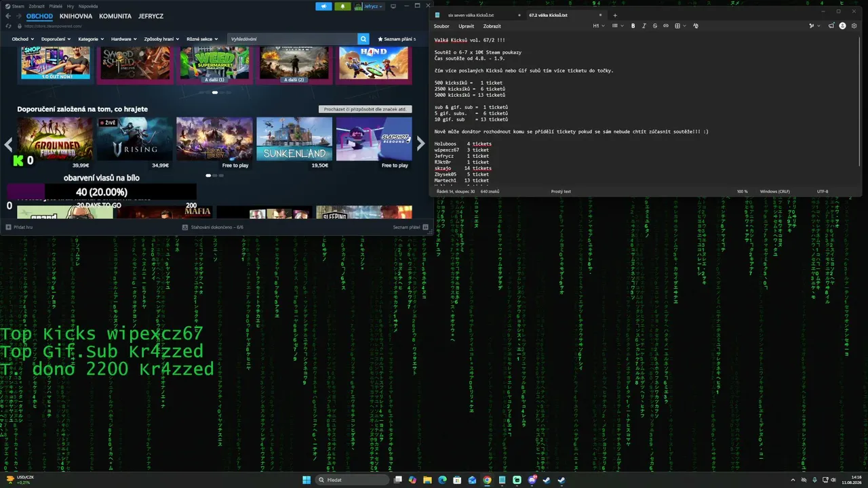Toggle strikethrough formatting in Notepad
Screen dimensions: 868x488
(x=654, y=26)
